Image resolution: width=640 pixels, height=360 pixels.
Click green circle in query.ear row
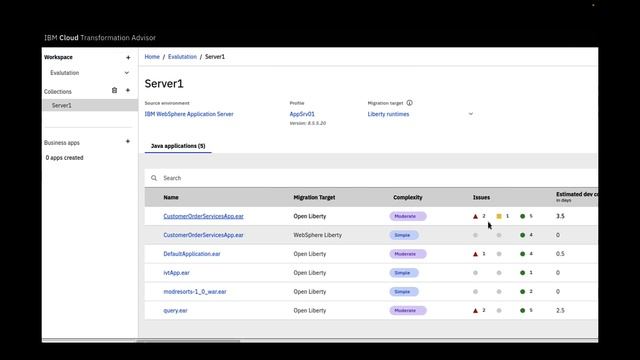point(522,310)
